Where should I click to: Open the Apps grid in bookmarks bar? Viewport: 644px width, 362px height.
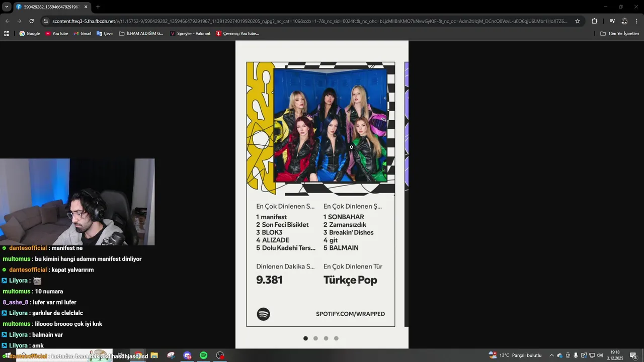pos(7,34)
